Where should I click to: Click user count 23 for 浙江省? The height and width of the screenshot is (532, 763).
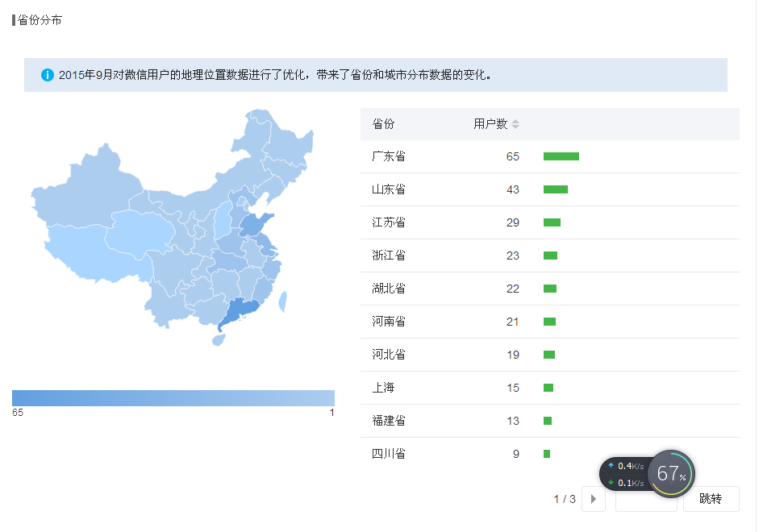pyautogui.click(x=512, y=256)
